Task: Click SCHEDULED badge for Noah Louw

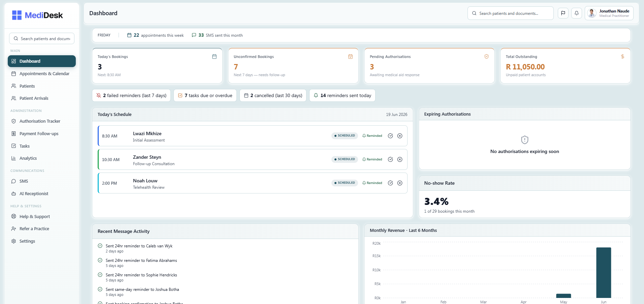Action: [345, 183]
